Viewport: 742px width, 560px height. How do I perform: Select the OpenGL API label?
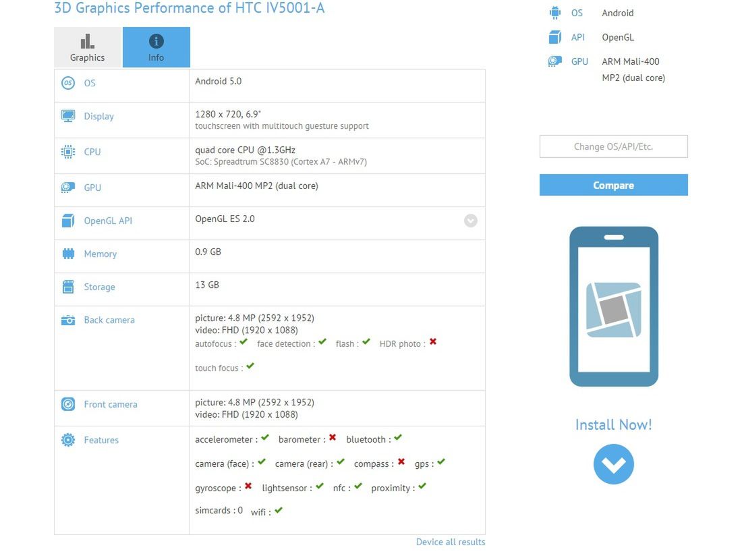[108, 221]
